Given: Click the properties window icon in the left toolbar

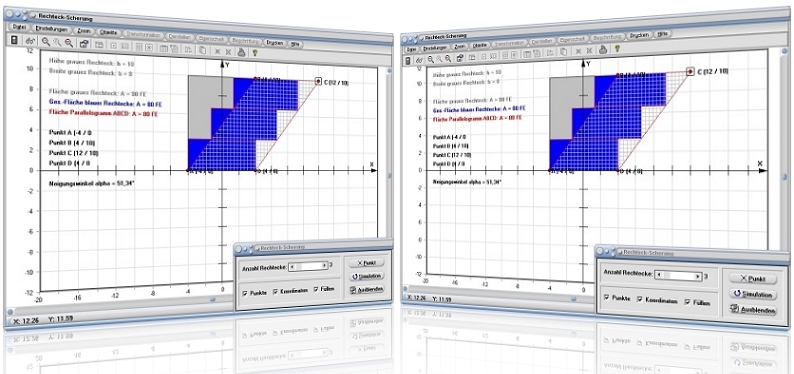Looking at the screenshot, I should pyautogui.click(x=84, y=44).
